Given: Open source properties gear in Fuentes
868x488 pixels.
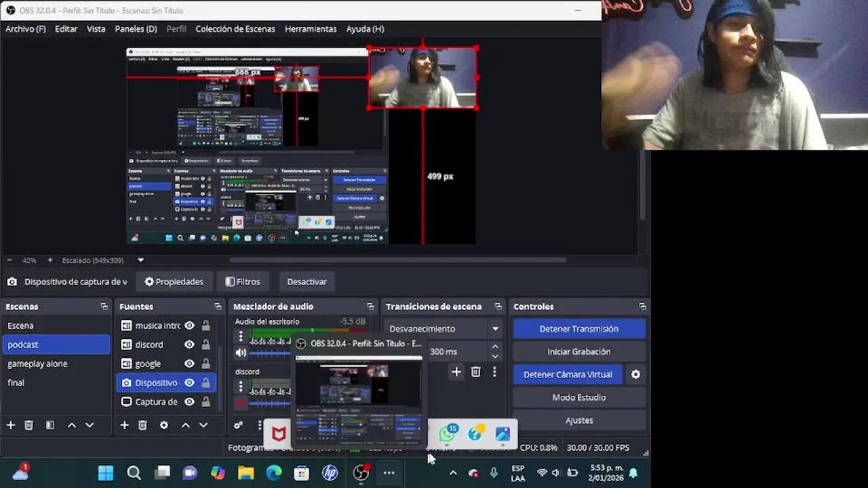Looking at the screenshot, I should pyautogui.click(x=164, y=425).
